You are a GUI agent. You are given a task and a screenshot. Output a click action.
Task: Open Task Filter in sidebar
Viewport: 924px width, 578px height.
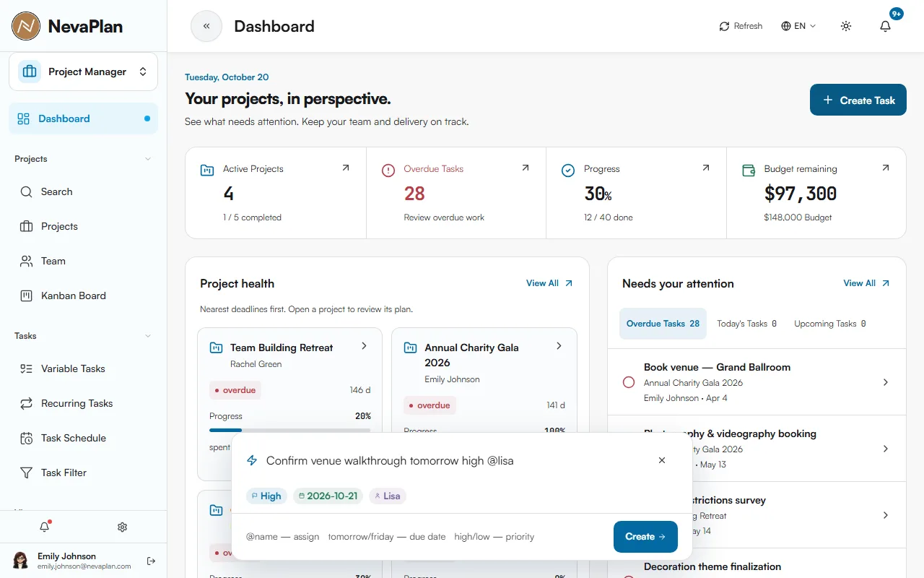tap(83, 473)
